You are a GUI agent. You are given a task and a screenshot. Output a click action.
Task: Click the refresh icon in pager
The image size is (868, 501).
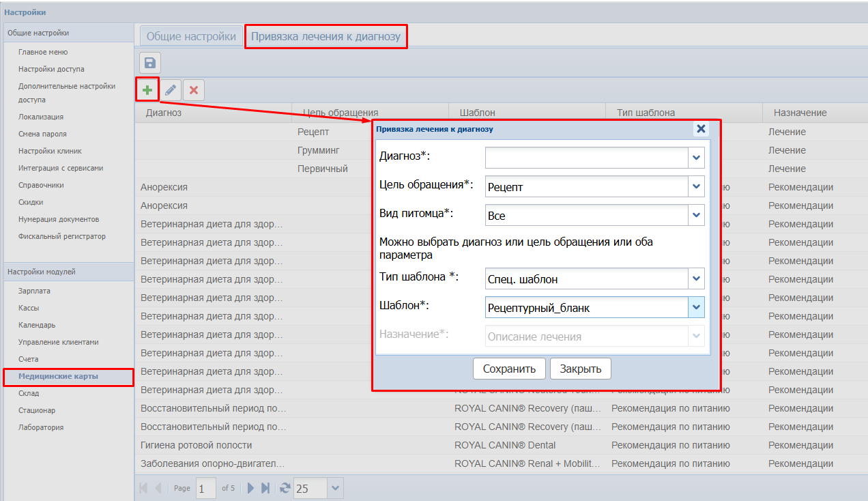pyautogui.click(x=285, y=488)
